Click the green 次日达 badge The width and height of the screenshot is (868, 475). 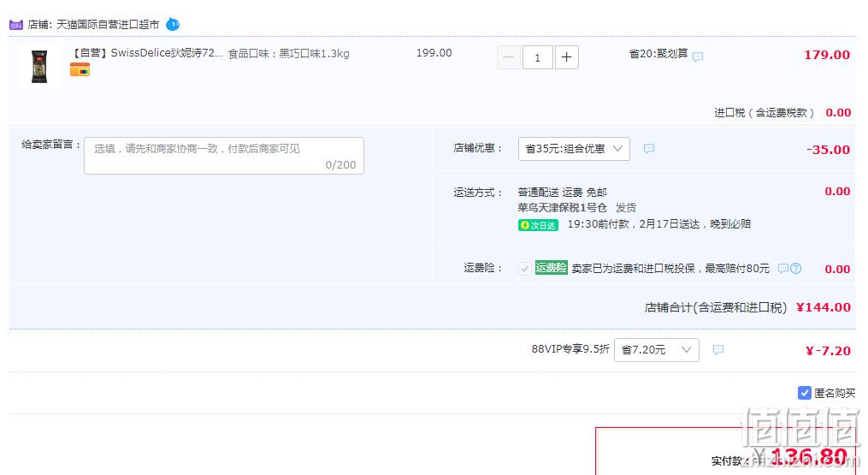pos(538,225)
